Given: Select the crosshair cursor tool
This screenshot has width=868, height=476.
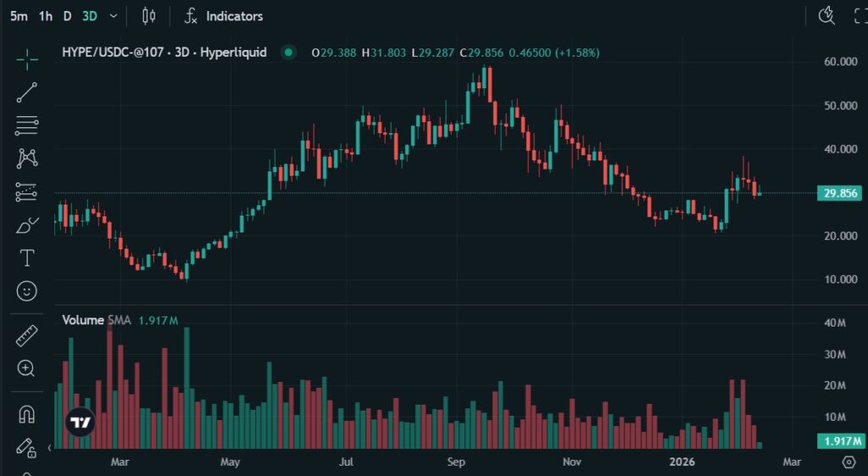Looking at the screenshot, I should (27, 59).
